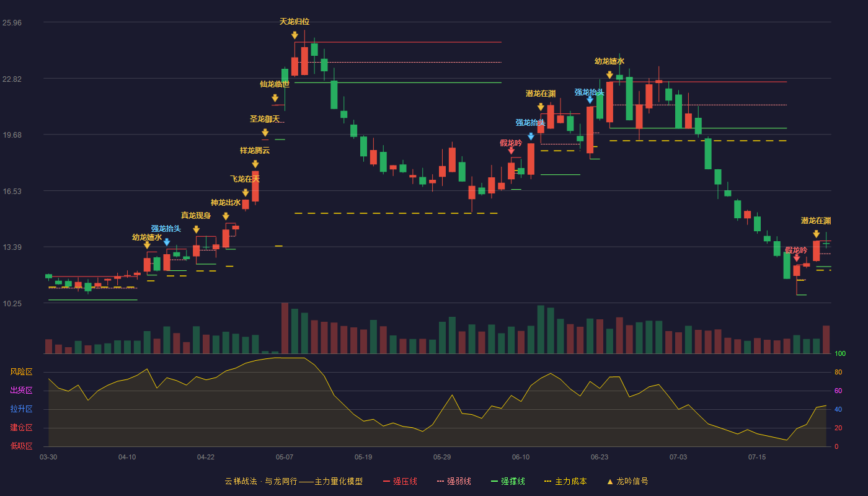Click the tallest volume bar at 05-07

click(285, 328)
